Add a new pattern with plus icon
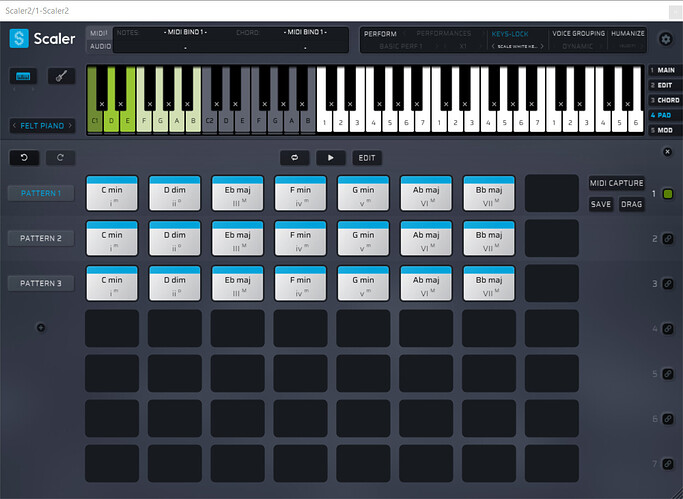 (x=41, y=327)
